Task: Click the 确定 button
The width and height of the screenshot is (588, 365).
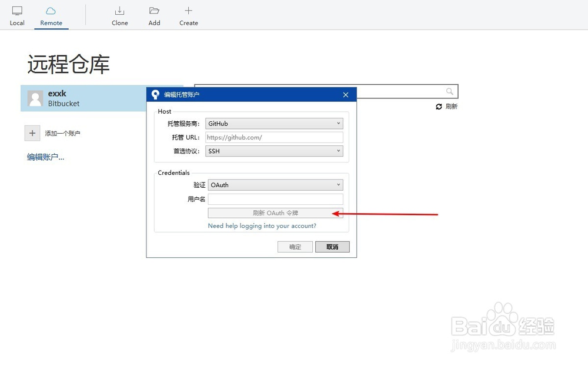Action: click(295, 247)
